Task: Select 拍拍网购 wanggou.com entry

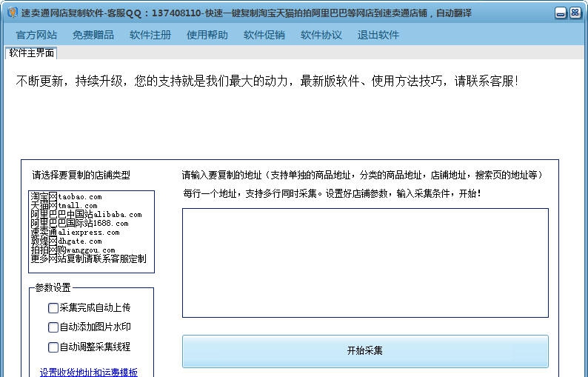Action: [x=73, y=250]
